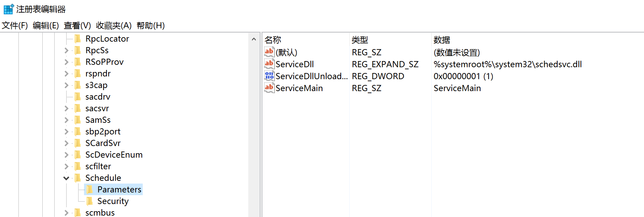Click the Parameters folder icon

point(90,189)
